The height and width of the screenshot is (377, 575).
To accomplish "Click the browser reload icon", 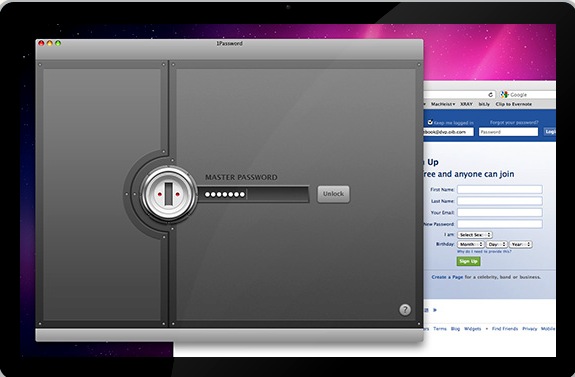I will (x=491, y=95).
